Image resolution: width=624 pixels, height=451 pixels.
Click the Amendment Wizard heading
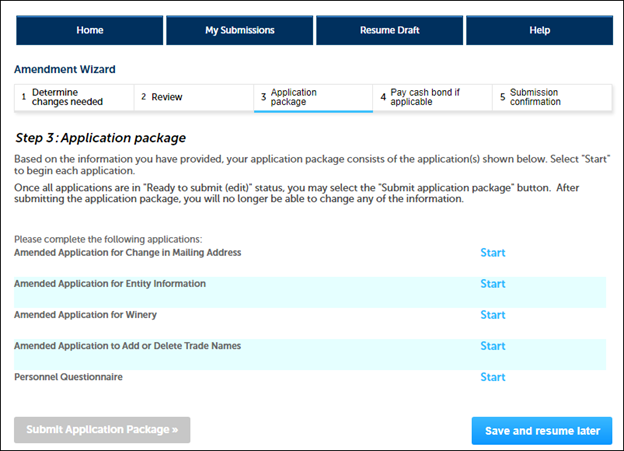click(x=64, y=70)
